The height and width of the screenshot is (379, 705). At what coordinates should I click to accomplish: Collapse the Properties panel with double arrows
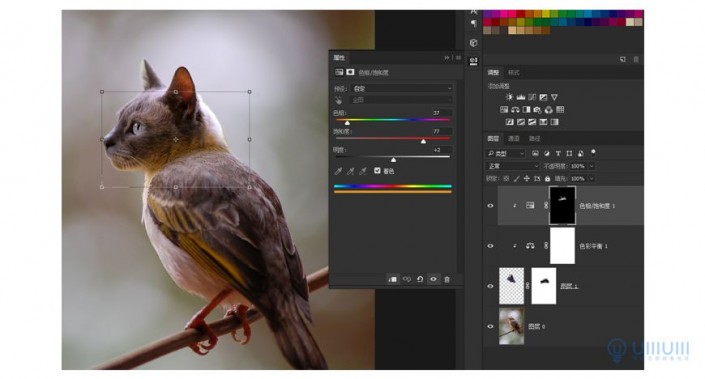[446, 58]
